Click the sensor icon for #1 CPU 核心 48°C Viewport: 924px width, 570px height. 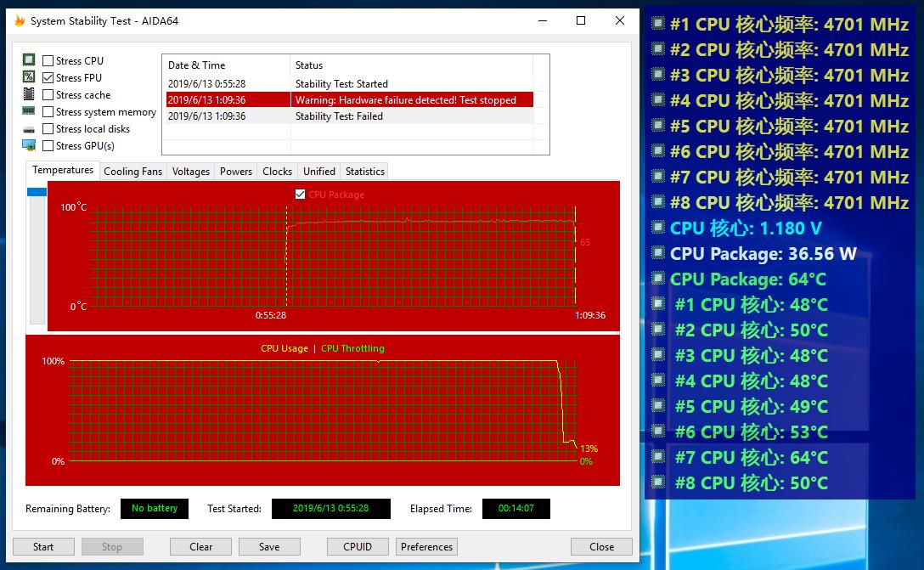(658, 303)
